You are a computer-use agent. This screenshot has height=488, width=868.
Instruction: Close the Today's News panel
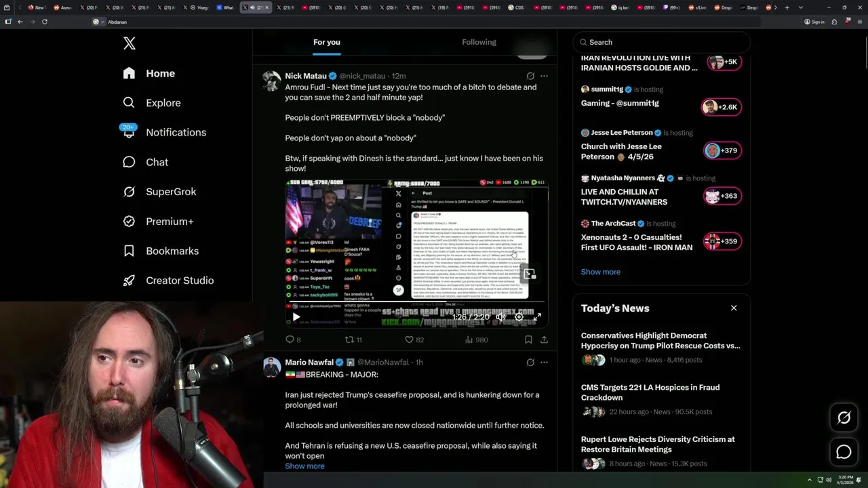tap(734, 308)
